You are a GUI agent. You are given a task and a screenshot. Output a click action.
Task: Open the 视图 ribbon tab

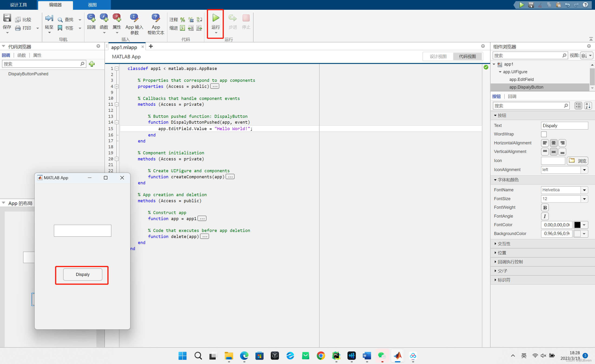(92, 5)
